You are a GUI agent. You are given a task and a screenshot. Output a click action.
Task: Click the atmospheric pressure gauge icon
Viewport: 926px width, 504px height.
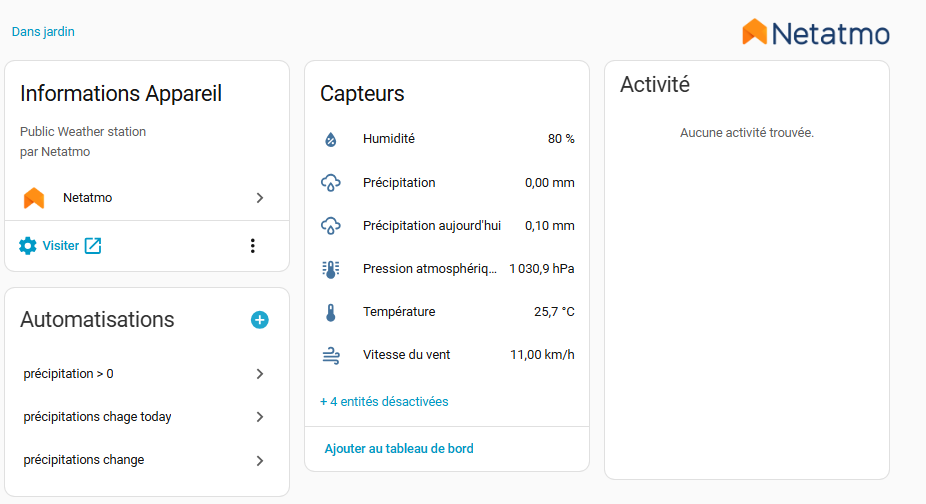point(331,269)
